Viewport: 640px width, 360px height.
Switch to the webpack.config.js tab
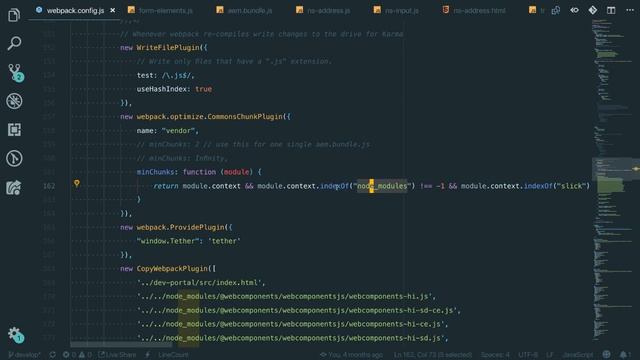click(x=75, y=10)
